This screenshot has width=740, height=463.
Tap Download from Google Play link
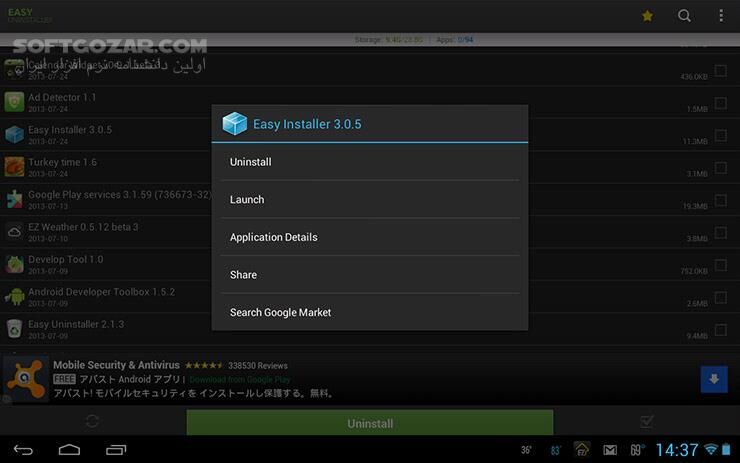[x=240, y=379]
